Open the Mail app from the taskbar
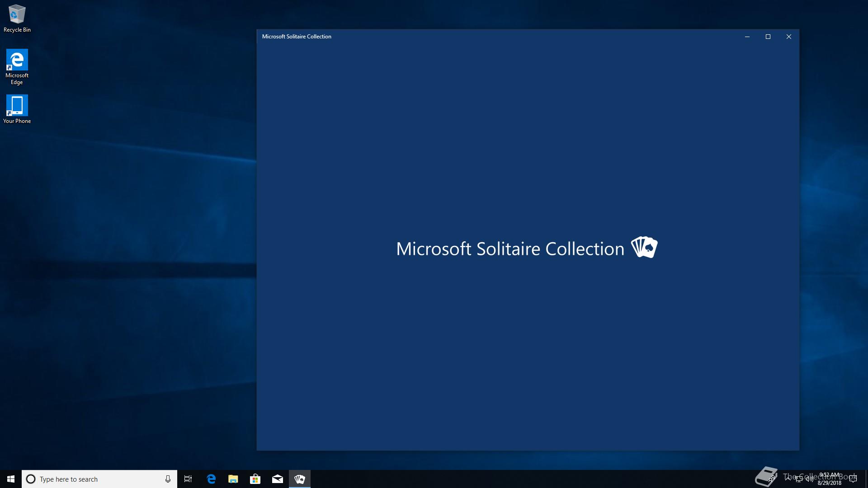 point(278,479)
